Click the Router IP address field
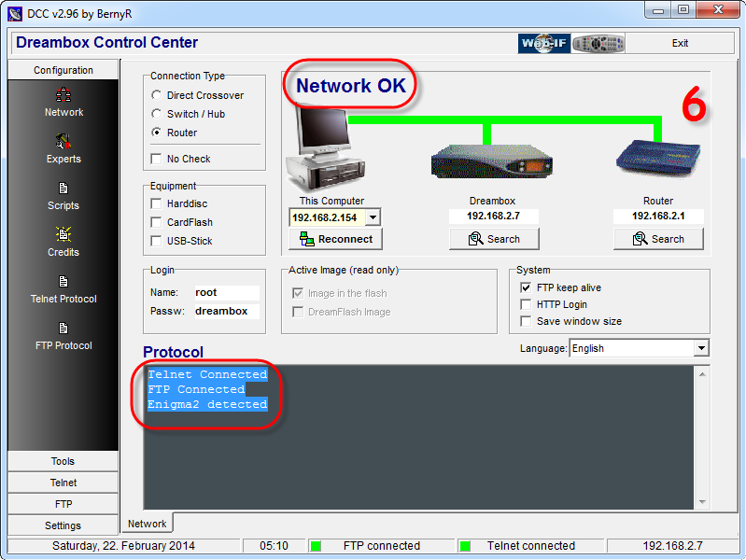Screen dimensions: 746x560 [x=658, y=216]
